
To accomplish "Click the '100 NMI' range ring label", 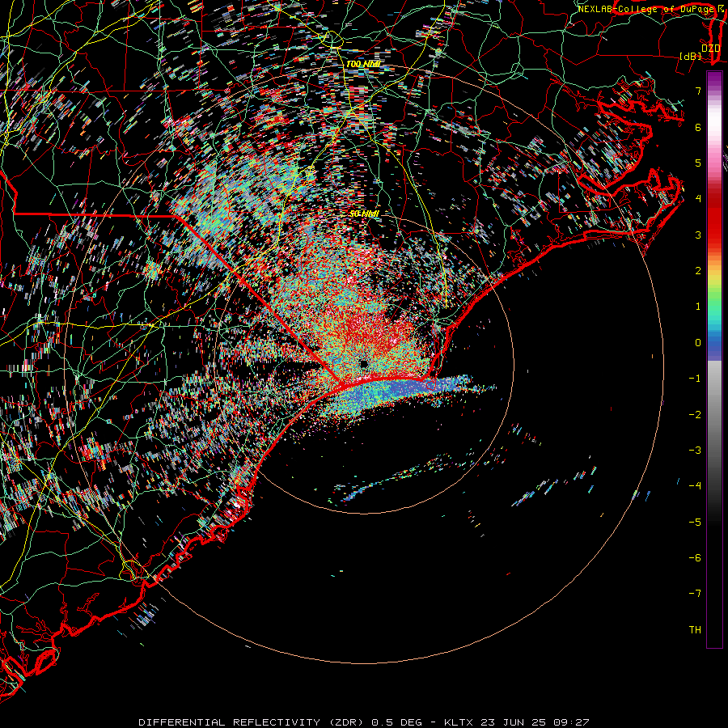I will click(363, 64).
